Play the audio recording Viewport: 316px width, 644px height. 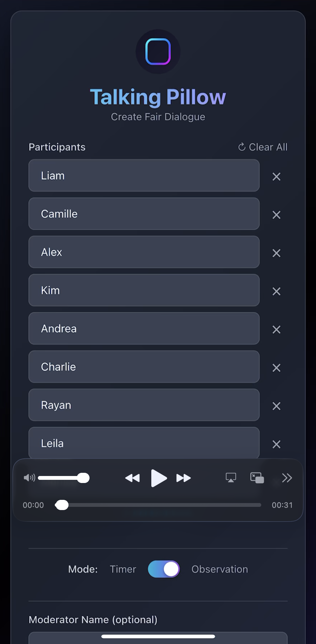point(159,478)
